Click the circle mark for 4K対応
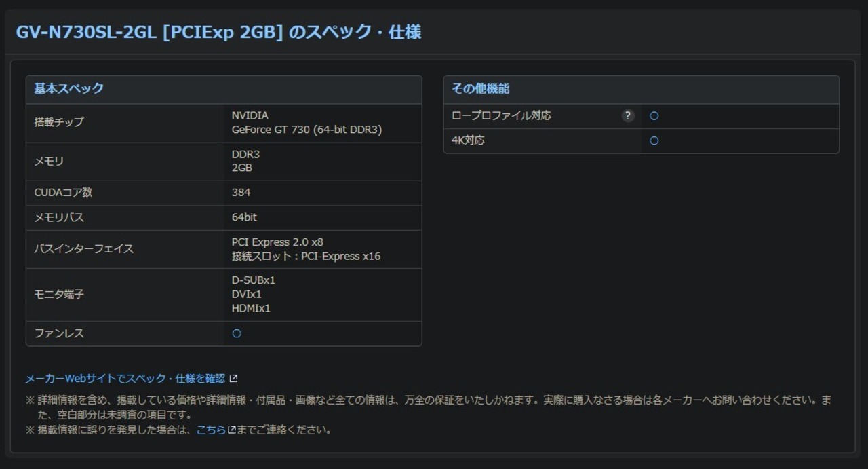Screen dimensions: 868x469 click(654, 141)
